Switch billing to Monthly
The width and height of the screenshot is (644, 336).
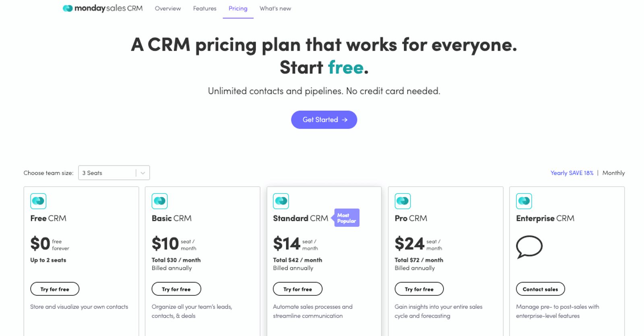pos(613,173)
